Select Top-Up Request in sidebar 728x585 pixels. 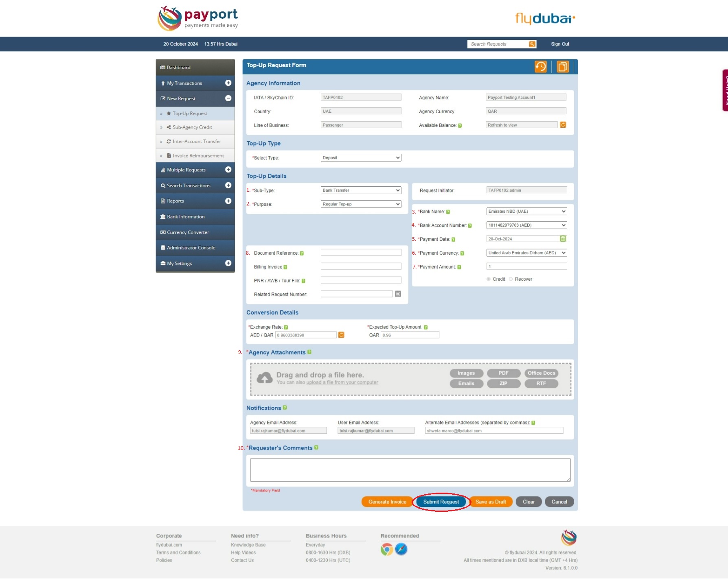tap(195, 114)
